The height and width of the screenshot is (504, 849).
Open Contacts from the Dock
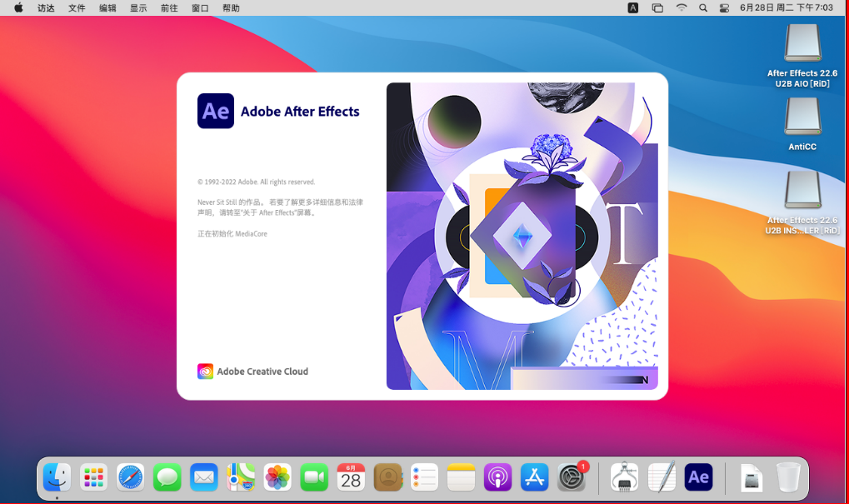(387, 477)
